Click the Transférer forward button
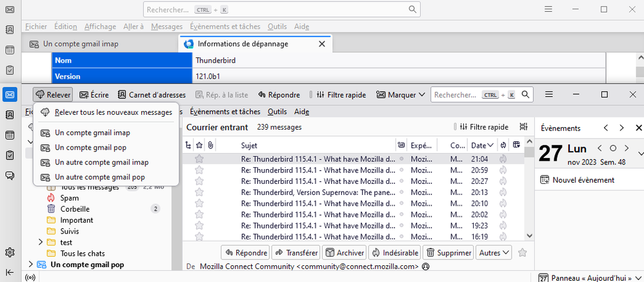Image resolution: width=644 pixels, height=282 pixels. pos(296,252)
